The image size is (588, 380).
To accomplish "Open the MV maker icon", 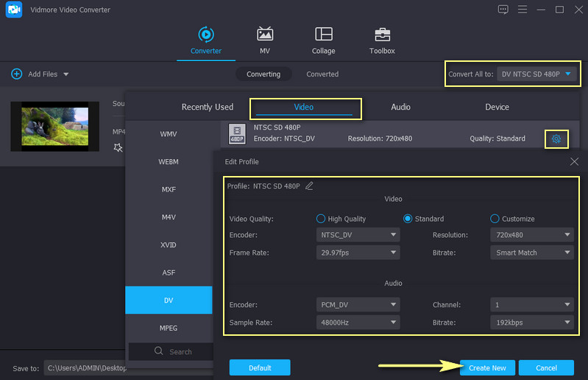I will 265,35.
